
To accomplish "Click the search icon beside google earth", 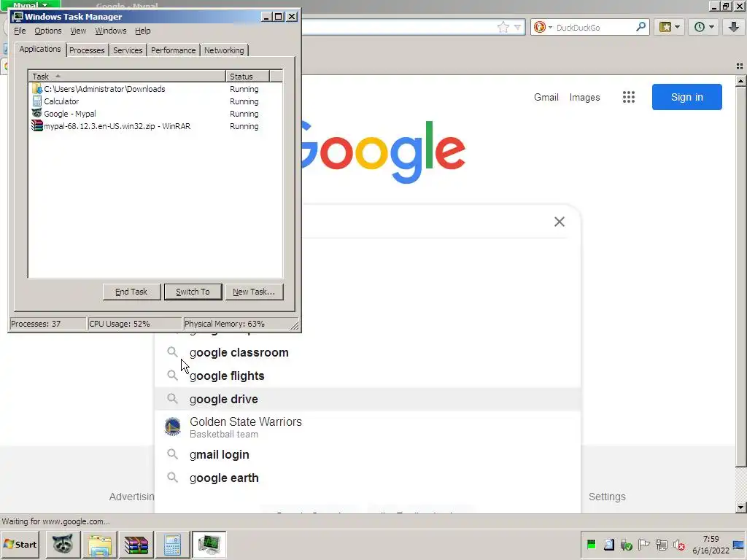I will pos(172,477).
